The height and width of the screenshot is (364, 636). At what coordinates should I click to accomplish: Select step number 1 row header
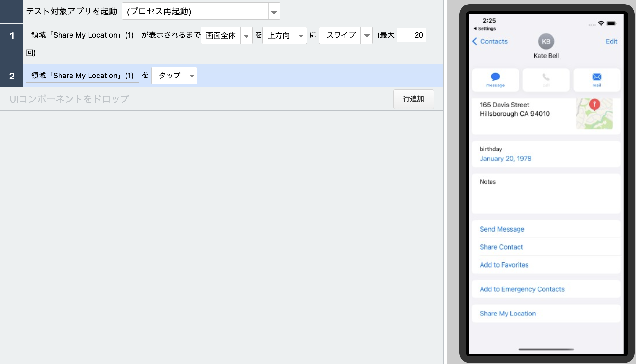pyautogui.click(x=12, y=44)
